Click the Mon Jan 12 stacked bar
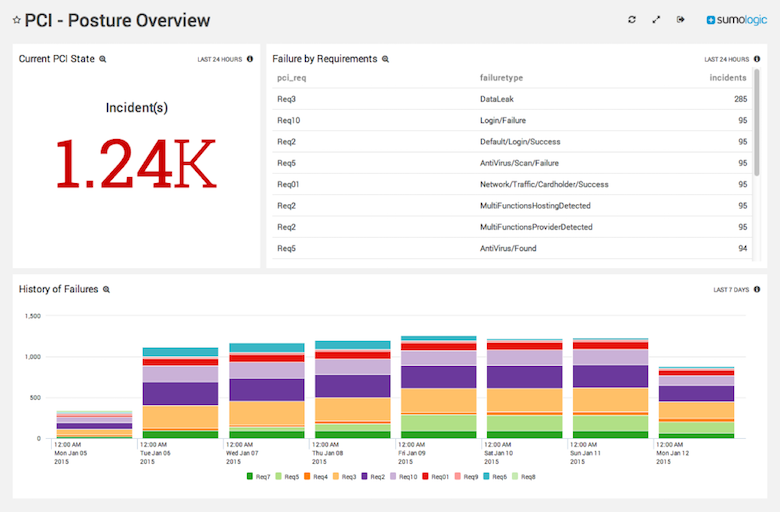This screenshot has height=512, width=780. [x=696, y=403]
